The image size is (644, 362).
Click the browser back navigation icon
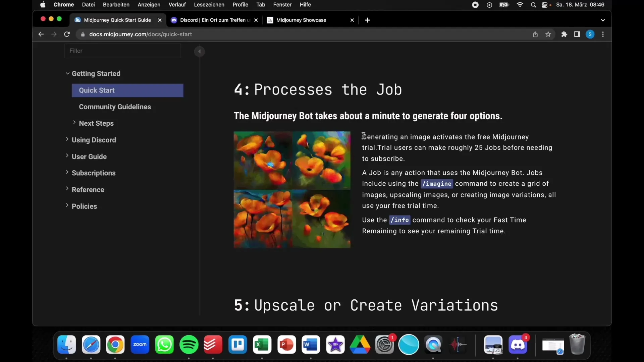[x=41, y=34]
